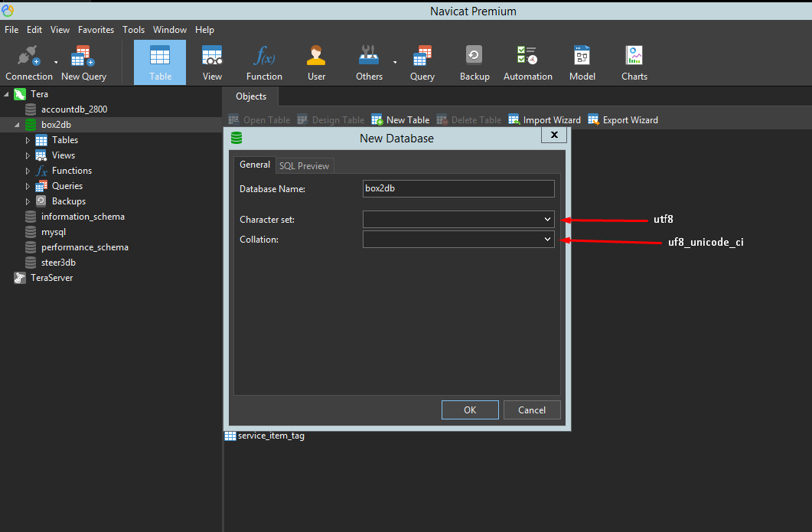Open the User toolbar icon

[316, 63]
